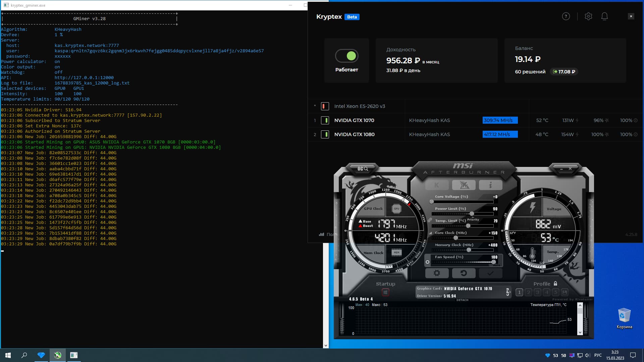This screenshot has height=362, width=644.
Task: Switch to Kryptex from the taskbar
Action: point(41,355)
